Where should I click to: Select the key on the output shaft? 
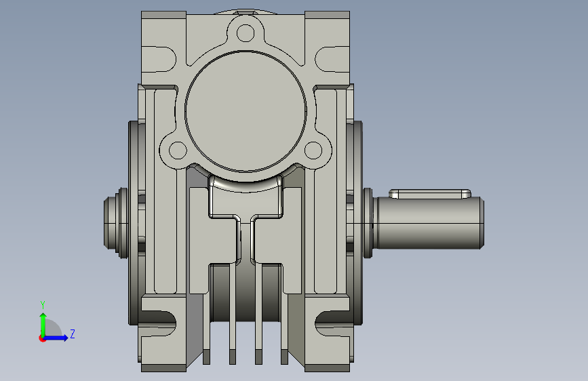point(430,194)
